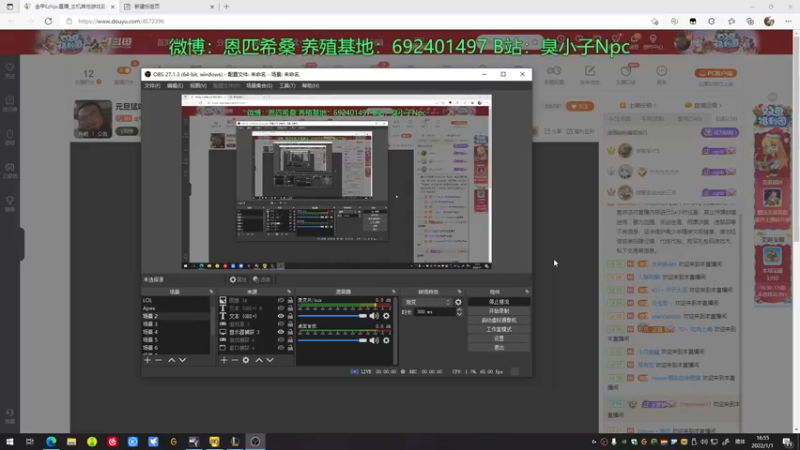This screenshot has width=800, height=450.
Task: Open a new browser tab with plus
Action: pyautogui.click(x=227, y=7)
